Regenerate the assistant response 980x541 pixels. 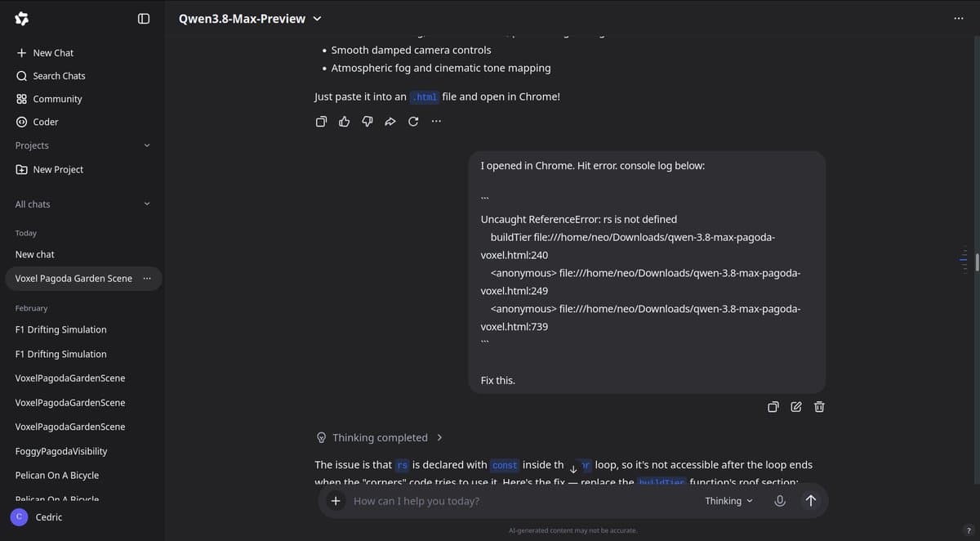(413, 122)
